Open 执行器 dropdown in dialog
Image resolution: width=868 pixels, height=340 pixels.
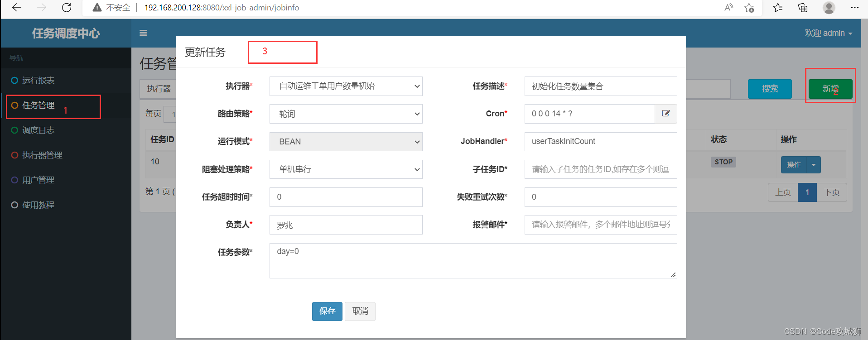click(x=346, y=86)
